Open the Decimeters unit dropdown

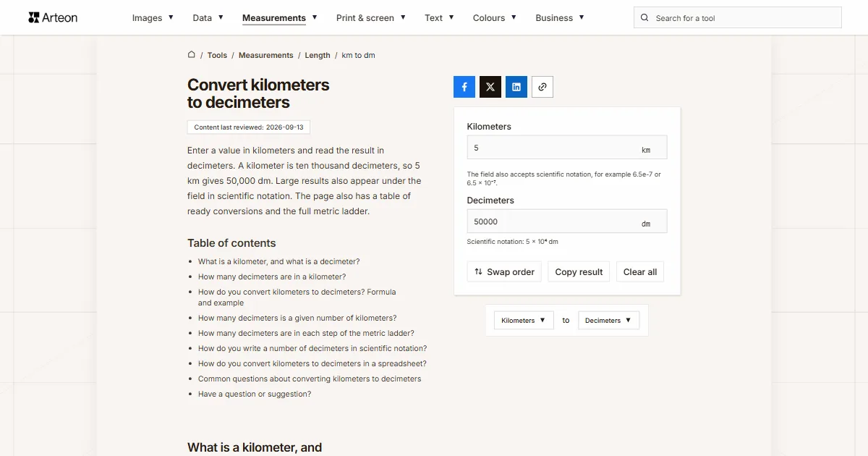[x=608, y=320]
